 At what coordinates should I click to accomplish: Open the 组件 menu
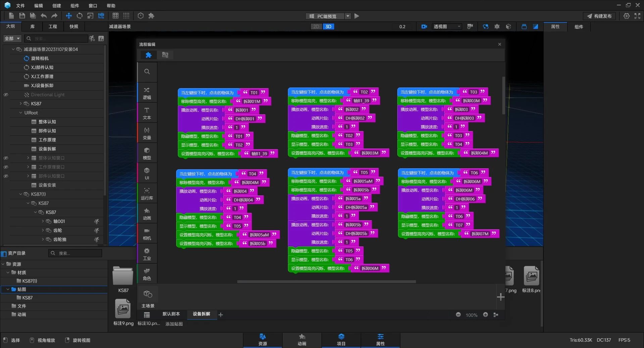[75, 6]
